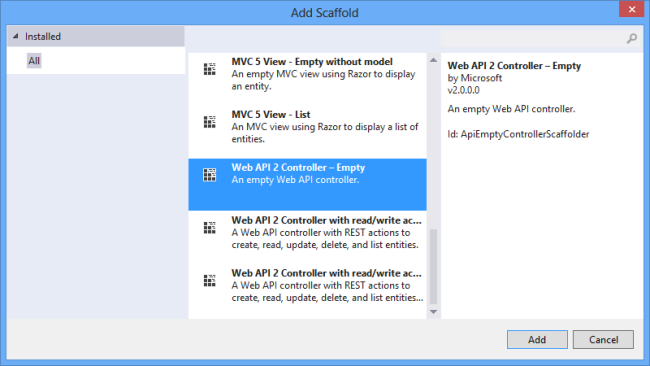The height and width of the screenshot is (366, 650).
Task: Click the Id: ApiEmptyControllerScaffolder text
Action: [x=518, y=134]
